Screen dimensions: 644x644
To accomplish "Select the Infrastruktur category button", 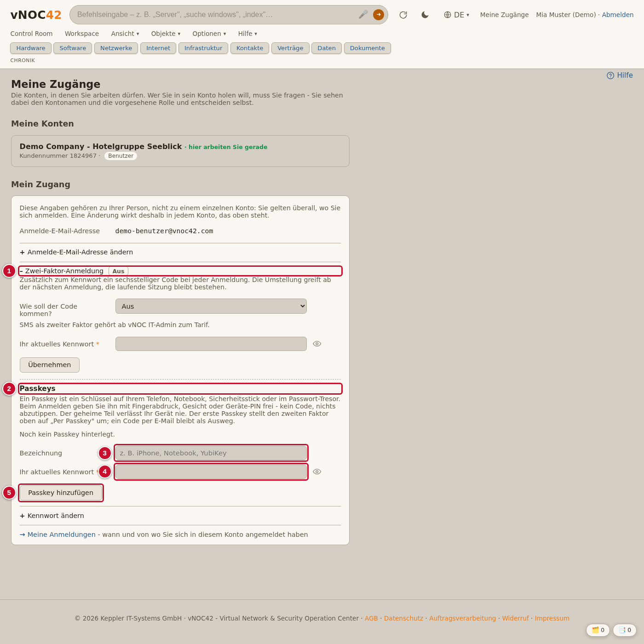I will click(x=203, y=48).
